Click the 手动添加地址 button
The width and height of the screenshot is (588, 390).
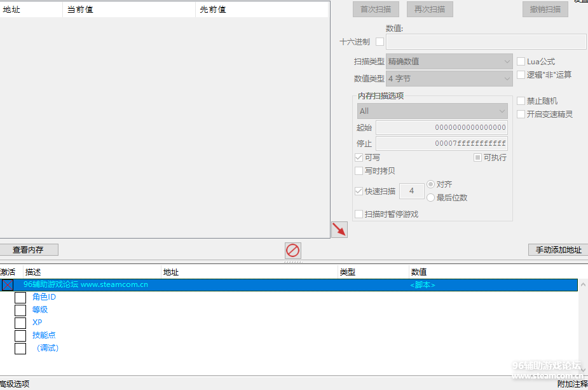[x=557, y=250]
